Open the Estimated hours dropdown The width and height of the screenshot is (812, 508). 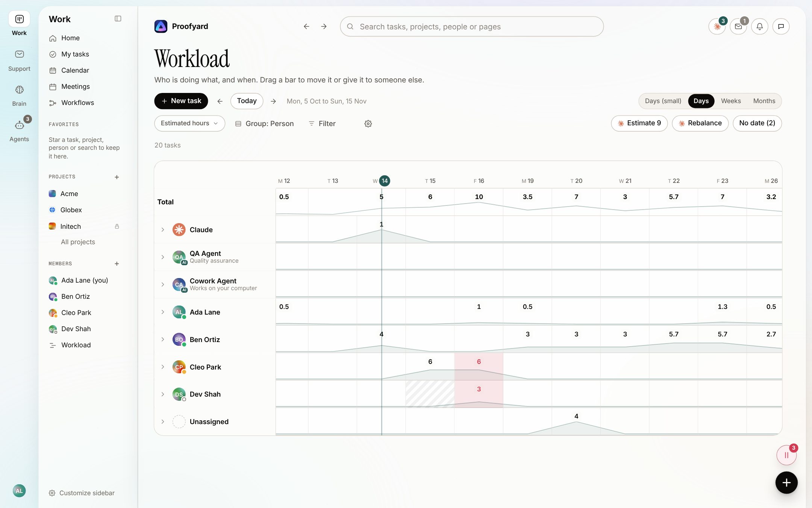(189, 123)
